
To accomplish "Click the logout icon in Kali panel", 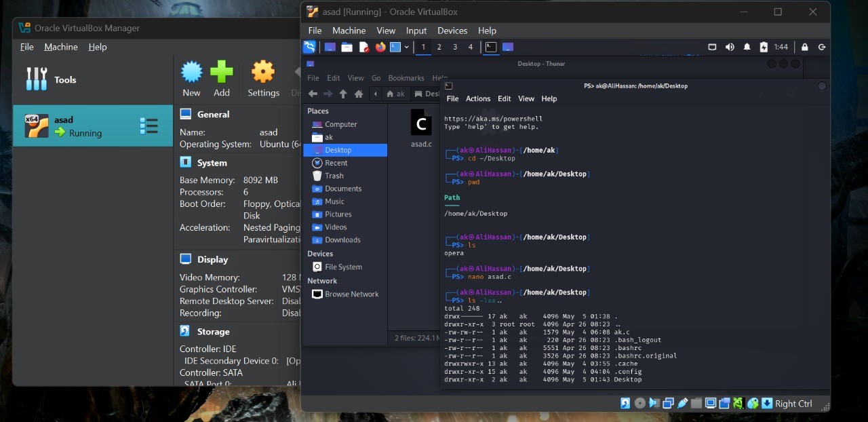I will click(x=822, y=47).
